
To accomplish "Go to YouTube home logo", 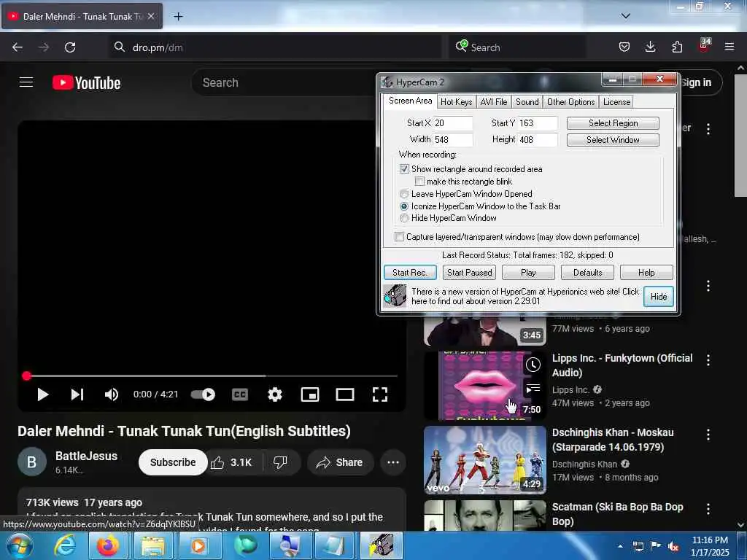I will coord(87,83).
